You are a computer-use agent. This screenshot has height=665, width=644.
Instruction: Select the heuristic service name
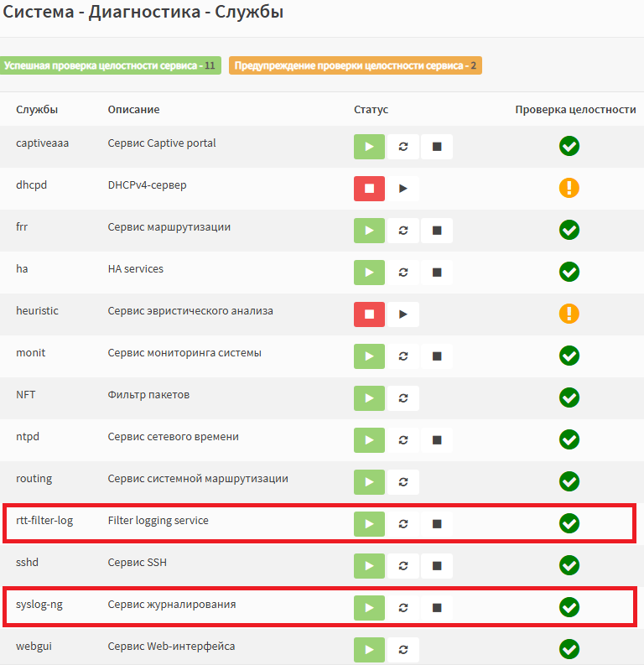[x=37, y=311]
